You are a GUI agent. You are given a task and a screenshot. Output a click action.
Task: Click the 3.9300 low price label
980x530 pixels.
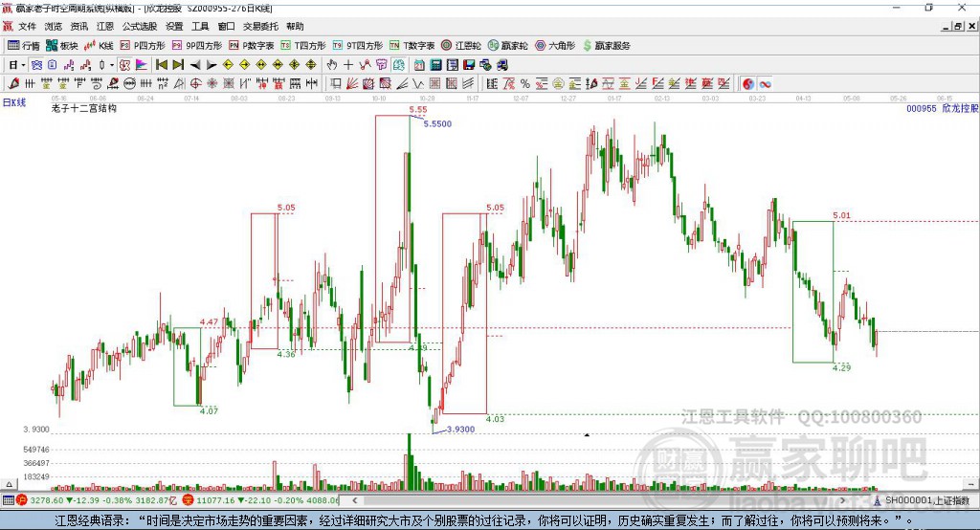[x=460, y=430]
